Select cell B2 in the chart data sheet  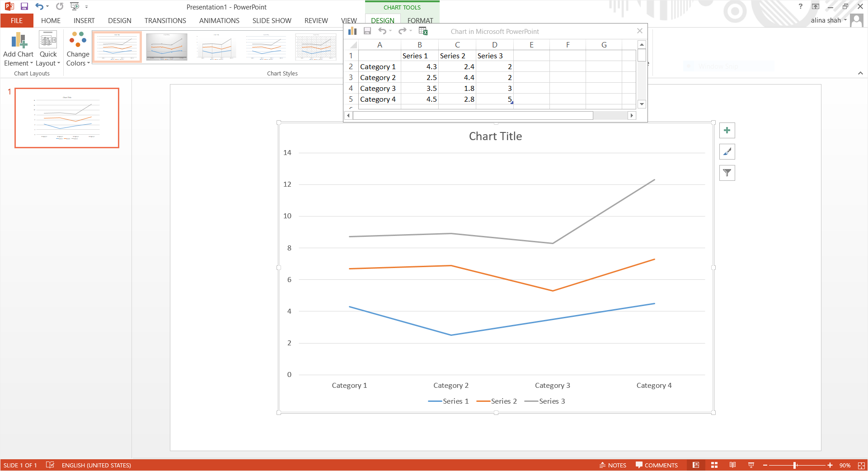[x=419, y=66]
